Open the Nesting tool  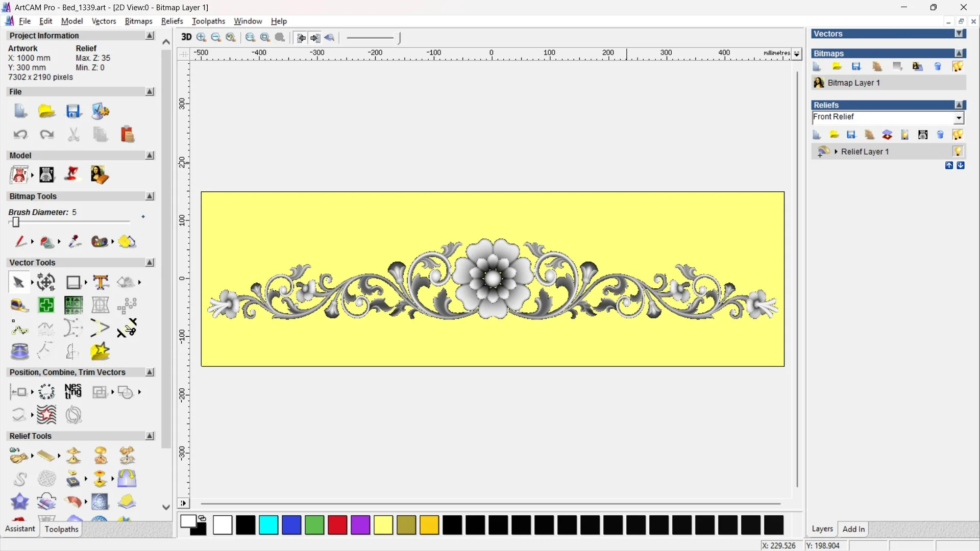pos(73,392)
